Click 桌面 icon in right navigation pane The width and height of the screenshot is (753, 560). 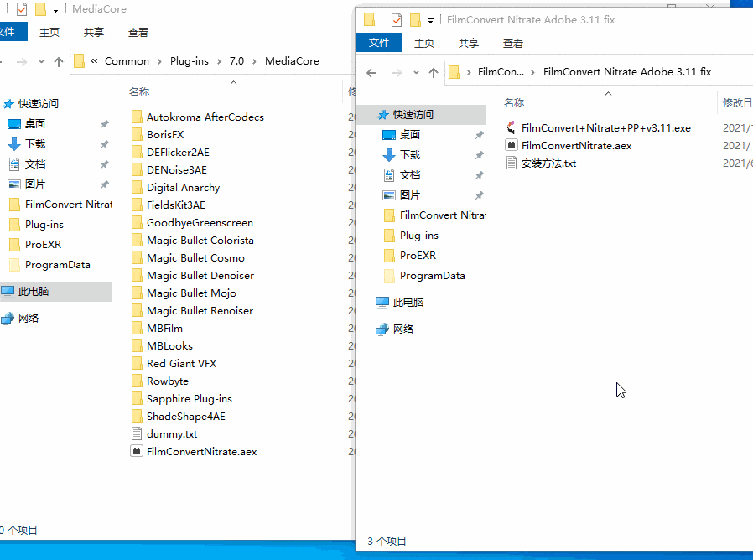409,135
